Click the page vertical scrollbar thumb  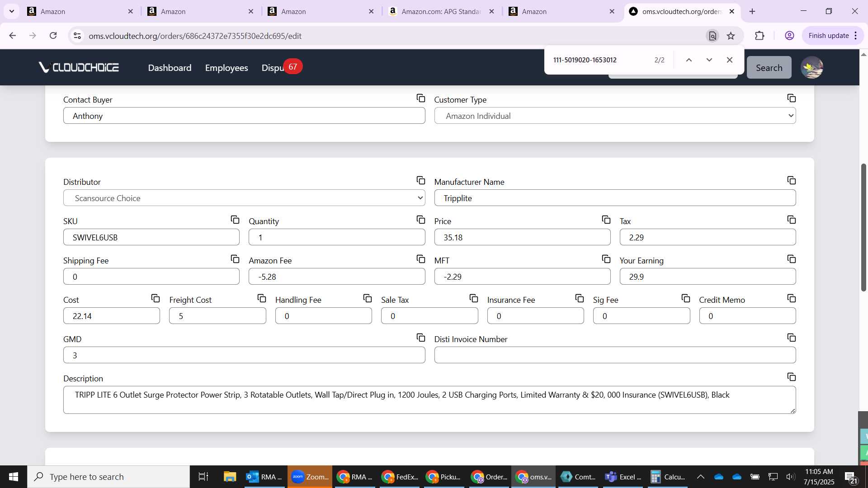[863, 227]
